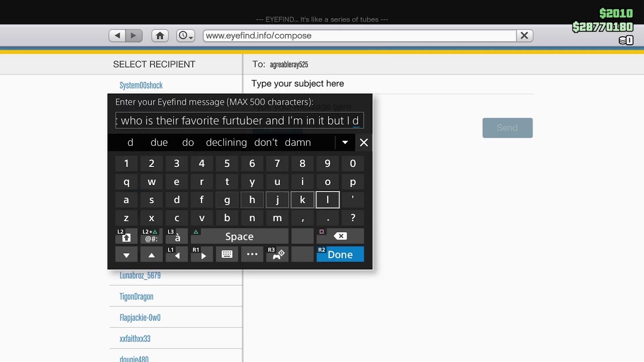Choose the single 'd' suggestion
The height and width of the screenshot is (362, 644).
[130, 142]
